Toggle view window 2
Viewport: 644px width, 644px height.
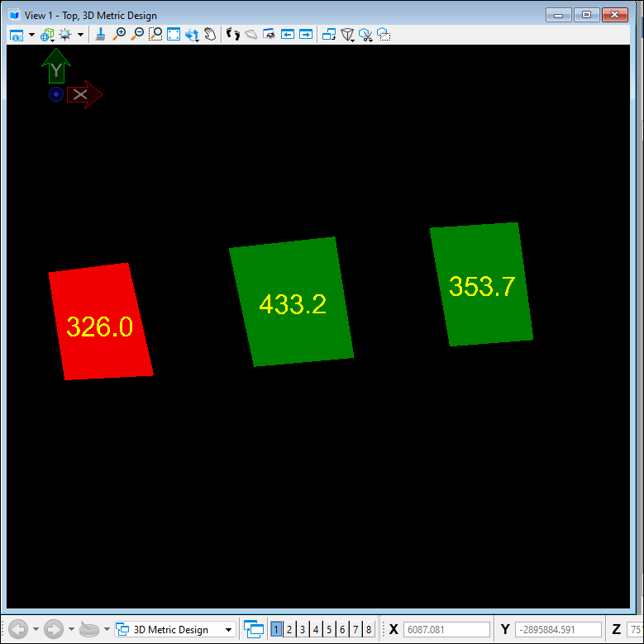tap(289, 629)
